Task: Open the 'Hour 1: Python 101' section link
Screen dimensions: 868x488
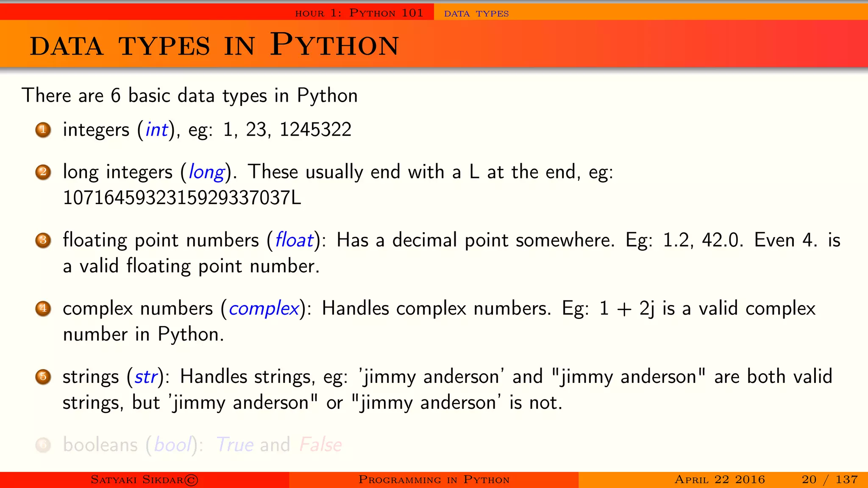Action: click(359, 13)
